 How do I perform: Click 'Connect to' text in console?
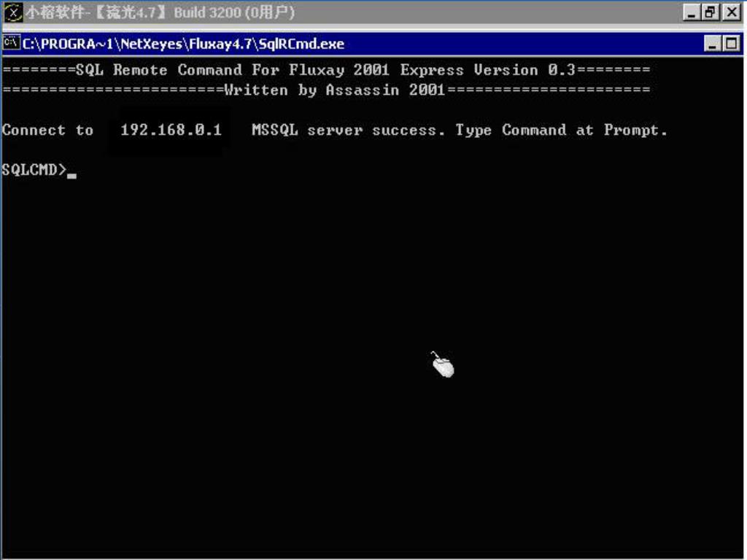click(47, 130)
